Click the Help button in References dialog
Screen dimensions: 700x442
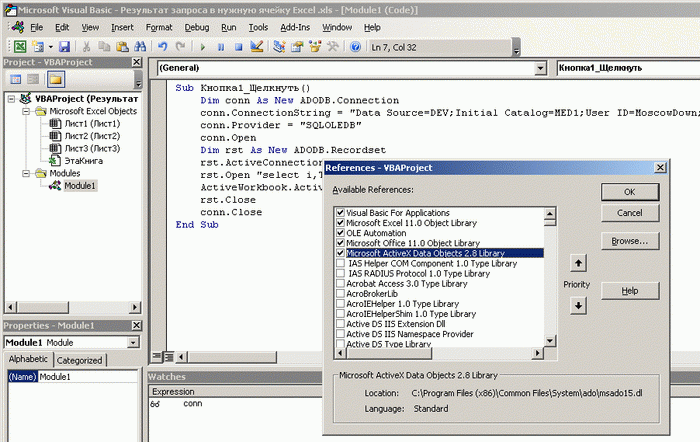tap(629, 291)
